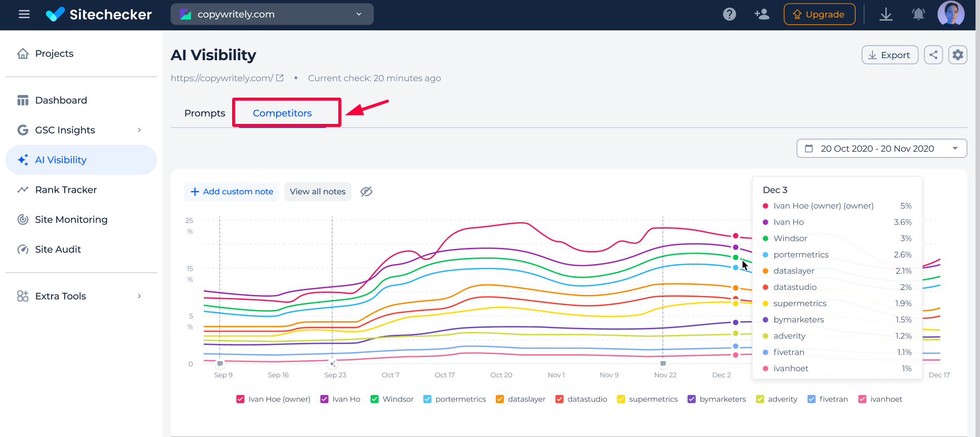
Task: Open the copywritely.com project dropdown
Action: (272, 14)
